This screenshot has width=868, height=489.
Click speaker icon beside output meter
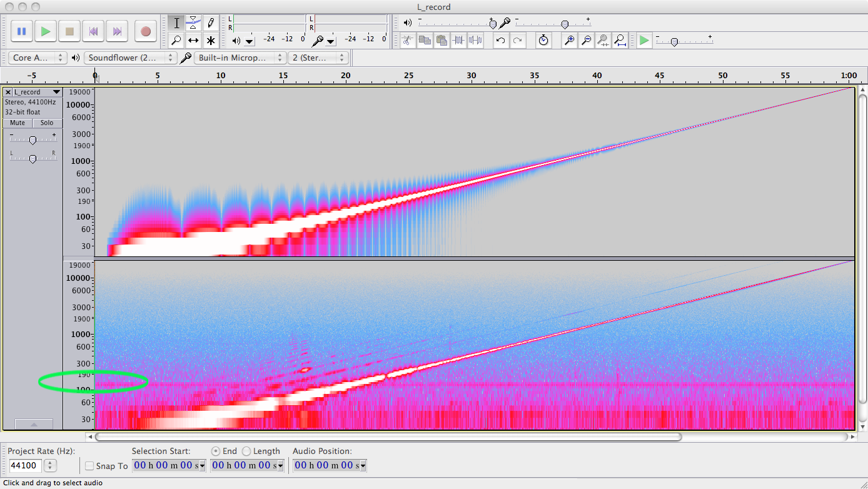236,41
